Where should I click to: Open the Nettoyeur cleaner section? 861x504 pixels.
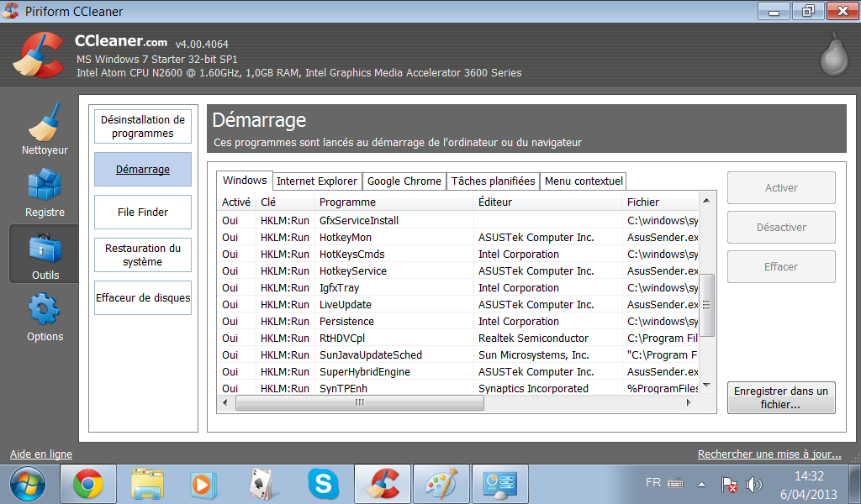click(x=45, y=129)
